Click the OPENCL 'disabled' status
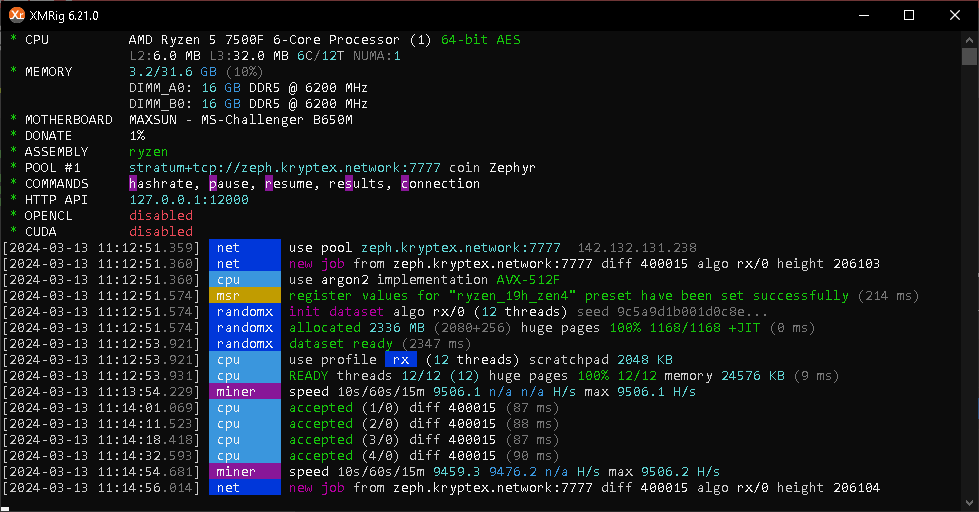This screenshot has width=979, height=512. coord(160,215)
